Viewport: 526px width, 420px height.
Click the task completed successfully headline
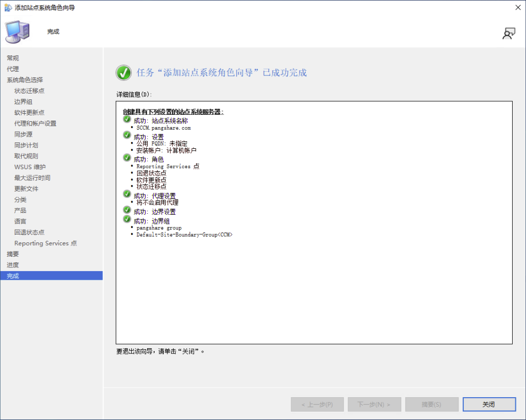222,72
